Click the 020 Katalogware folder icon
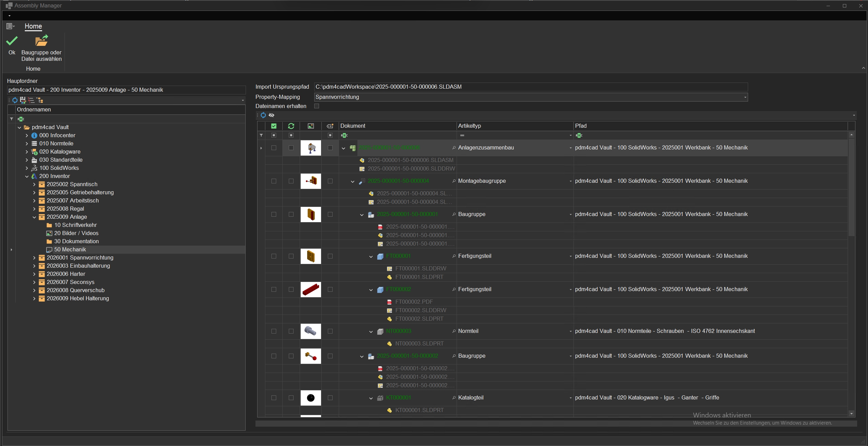 click(x=34, y=152)
